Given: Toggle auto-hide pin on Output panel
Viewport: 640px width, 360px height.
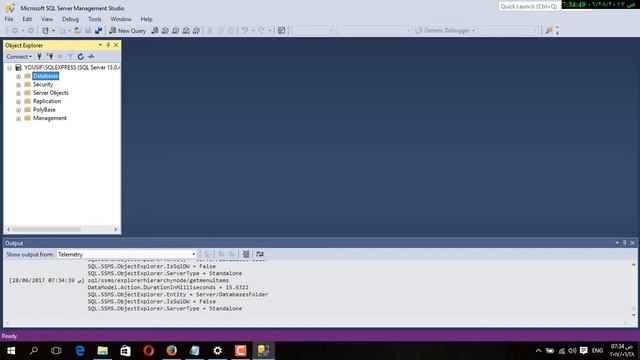Looking at the screenshot, I should tap(624, 243).
